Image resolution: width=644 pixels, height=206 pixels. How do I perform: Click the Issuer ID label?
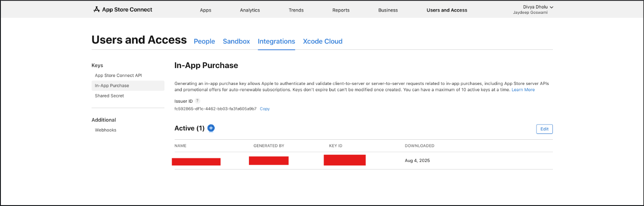184,101
